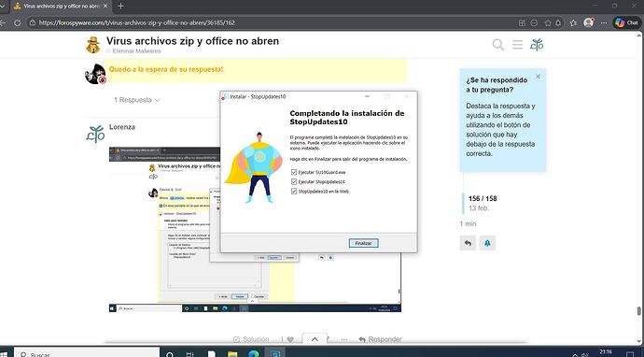Open the browser settings and more menu
644x357 pixels.
coord(603,23)
